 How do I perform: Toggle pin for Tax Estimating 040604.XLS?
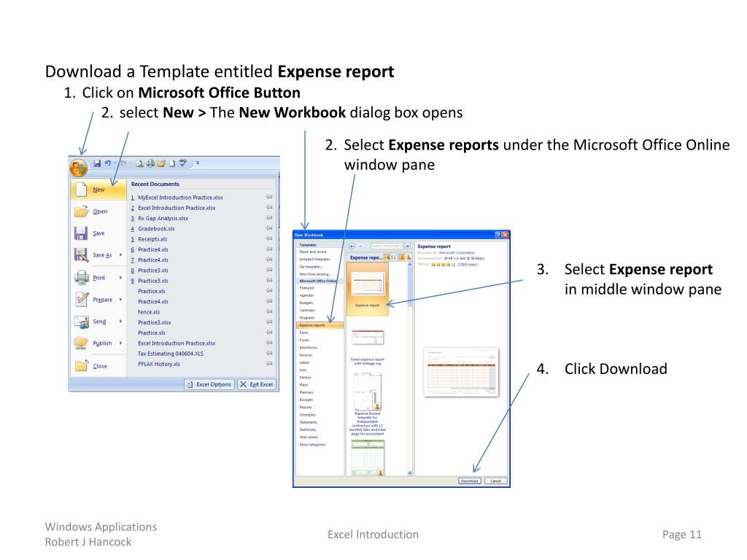pyautogui.click(x=269, y=353)
